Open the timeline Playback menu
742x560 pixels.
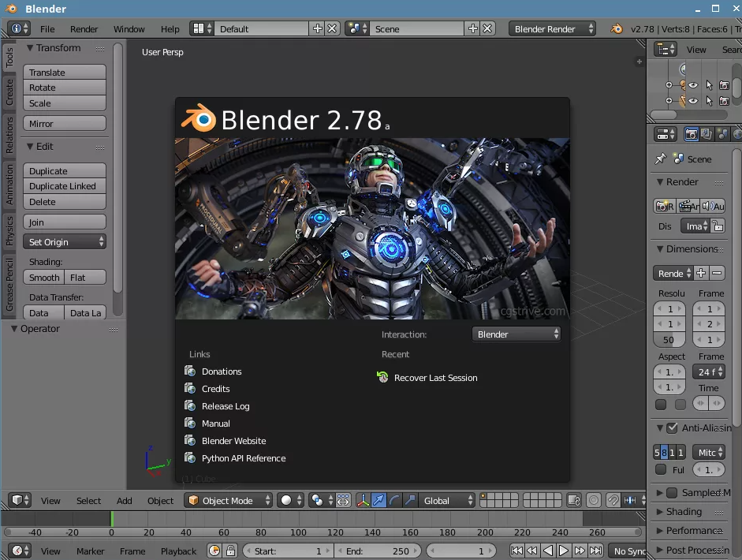(178, 551)
